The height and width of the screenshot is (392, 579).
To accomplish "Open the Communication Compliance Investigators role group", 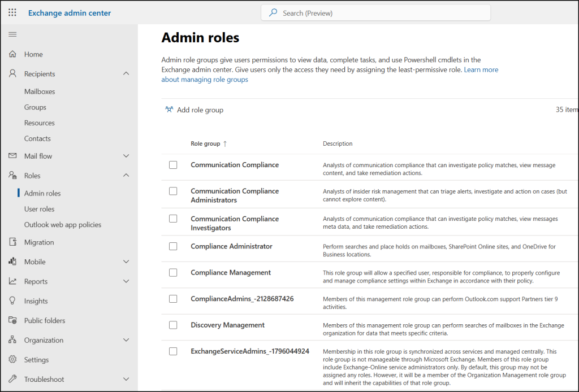I will (235, 223).
